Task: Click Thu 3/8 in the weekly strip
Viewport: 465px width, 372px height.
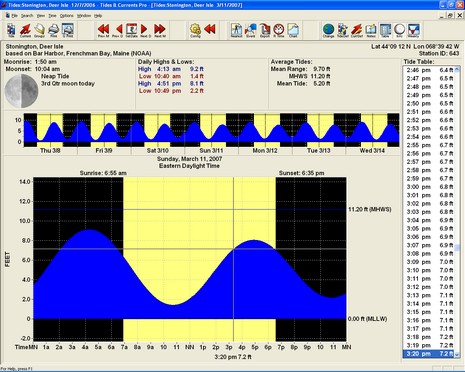Action: click(x=50, y=151)
